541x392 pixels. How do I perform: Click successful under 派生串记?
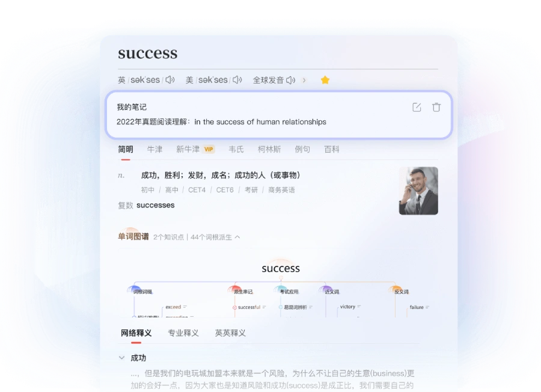click(248, 307)
